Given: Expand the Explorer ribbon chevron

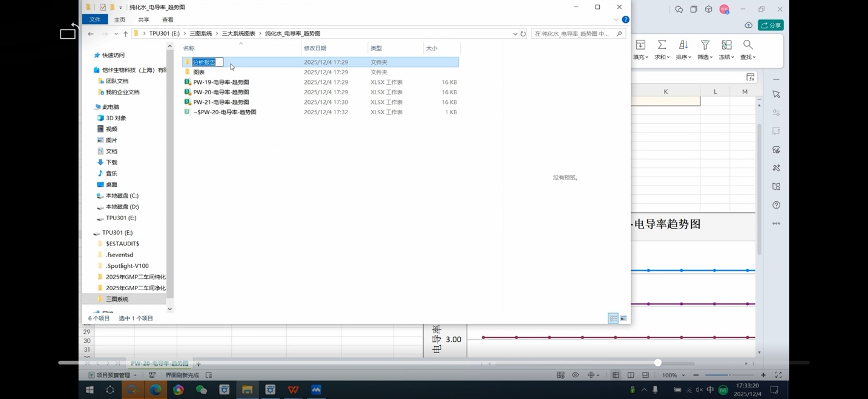Looking at the screenshot, I should (616, 20).
